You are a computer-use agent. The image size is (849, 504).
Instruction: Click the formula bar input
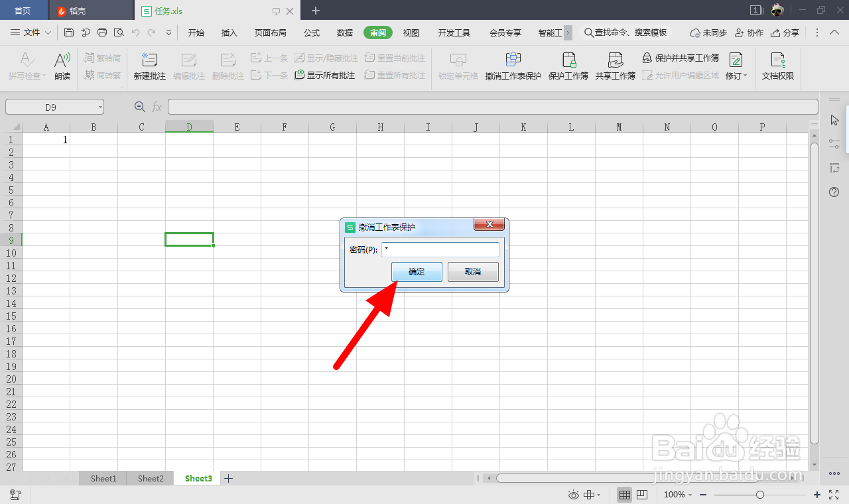click(493, 107)
